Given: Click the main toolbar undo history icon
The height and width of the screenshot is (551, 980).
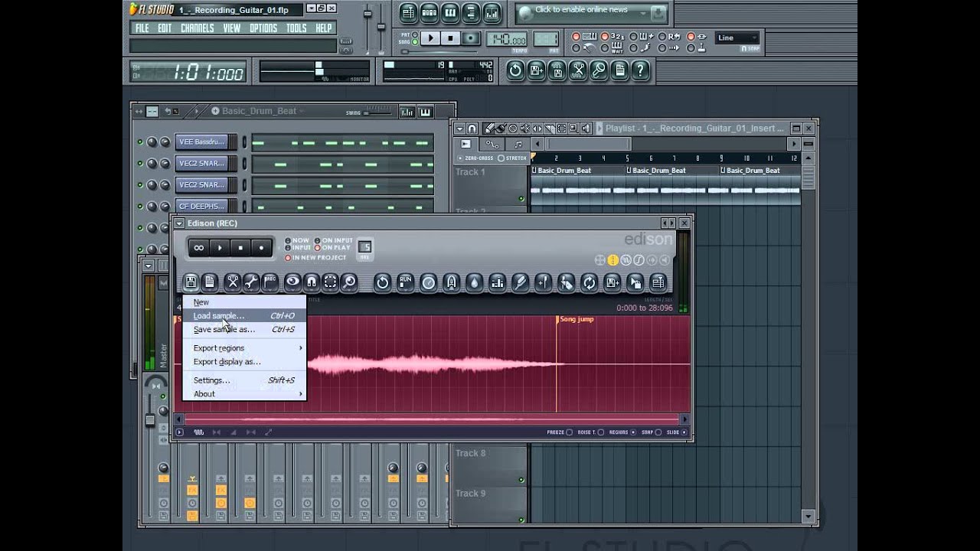Looking at the screenshot, I should (x=515, y=71).
